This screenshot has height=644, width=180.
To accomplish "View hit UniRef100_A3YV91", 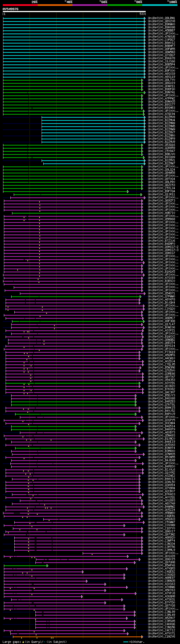I will [161, 383].
